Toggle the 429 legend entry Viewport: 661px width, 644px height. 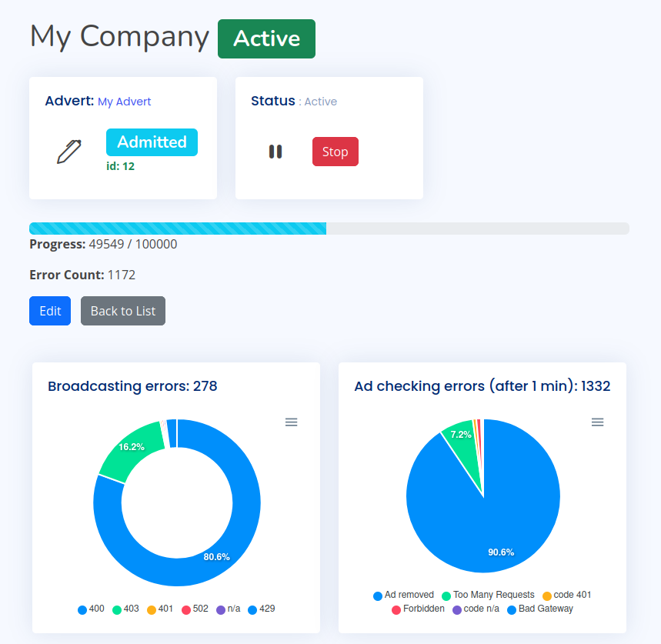262,609
